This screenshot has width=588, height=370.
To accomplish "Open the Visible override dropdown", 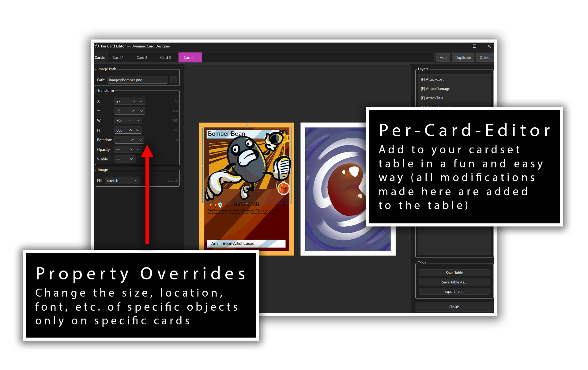I will (125, 159).
